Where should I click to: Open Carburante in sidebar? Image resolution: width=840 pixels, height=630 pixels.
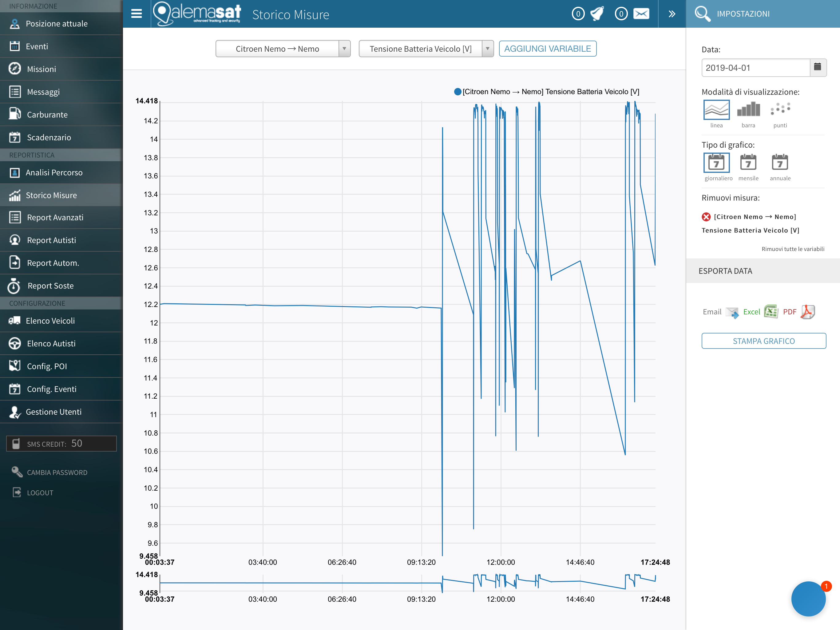tap(61, 115)
